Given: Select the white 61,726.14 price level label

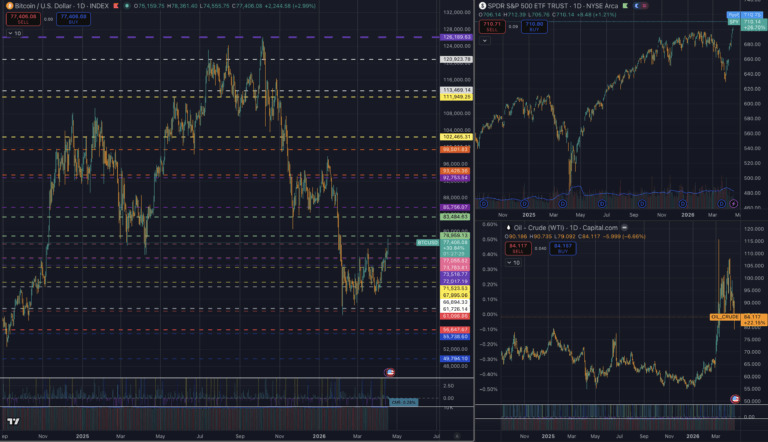Looking at the screenshot, I should [x=456, y=309].
